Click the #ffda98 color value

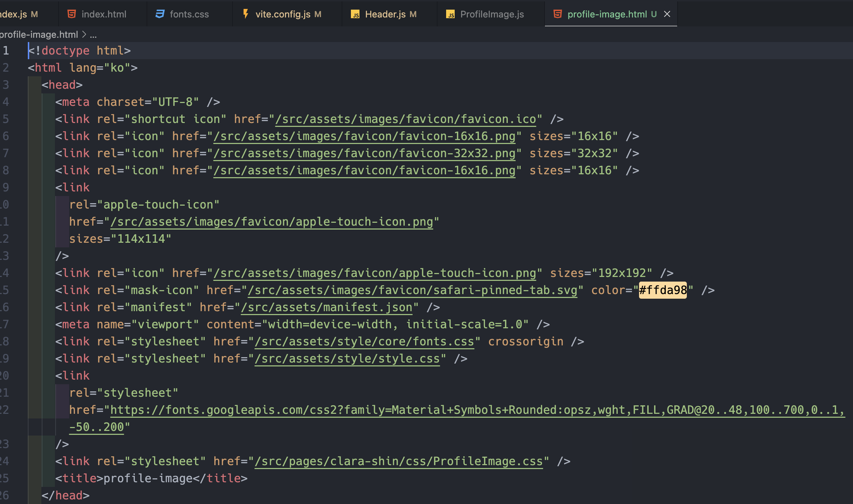[x=663, y=290]
